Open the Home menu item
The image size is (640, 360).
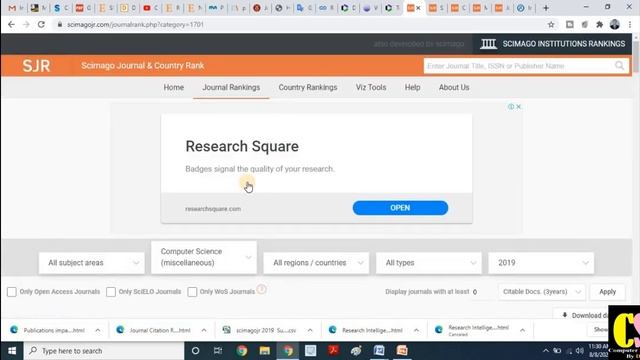pos(173,87)
